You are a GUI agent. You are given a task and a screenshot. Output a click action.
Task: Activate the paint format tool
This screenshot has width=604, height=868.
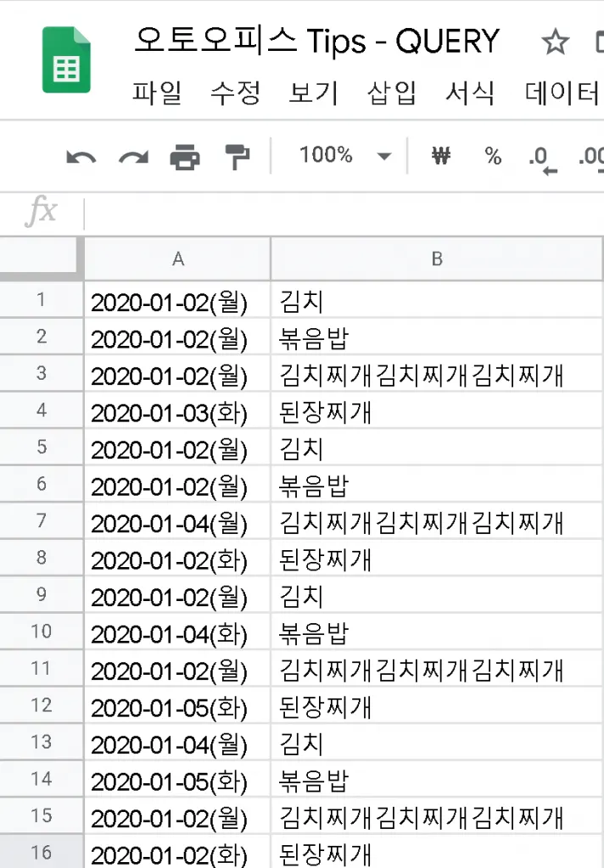tap(238, 157)
